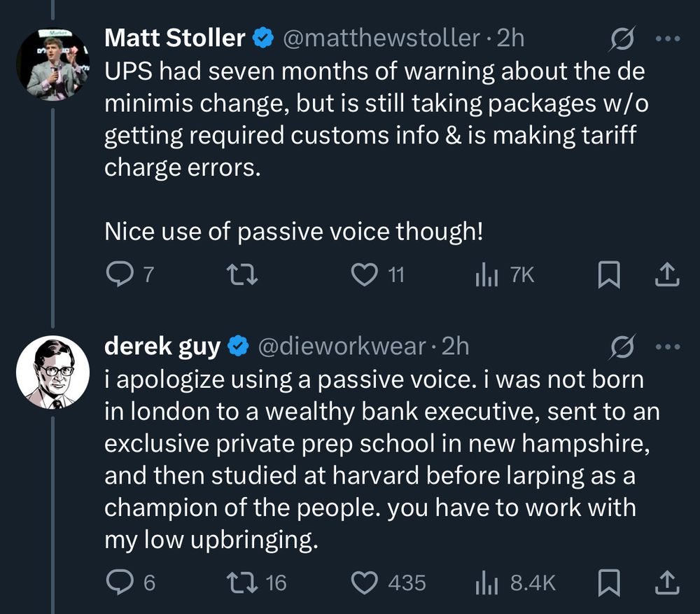Bookmark derek guy's tweet
This screenshot has width=700, height=614.
[608, 582]
